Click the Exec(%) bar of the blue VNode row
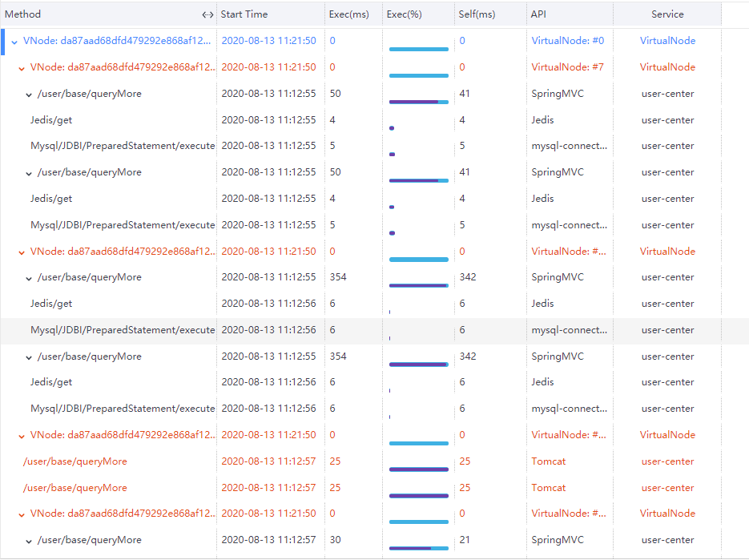749x560 pixels. (419, 49)
